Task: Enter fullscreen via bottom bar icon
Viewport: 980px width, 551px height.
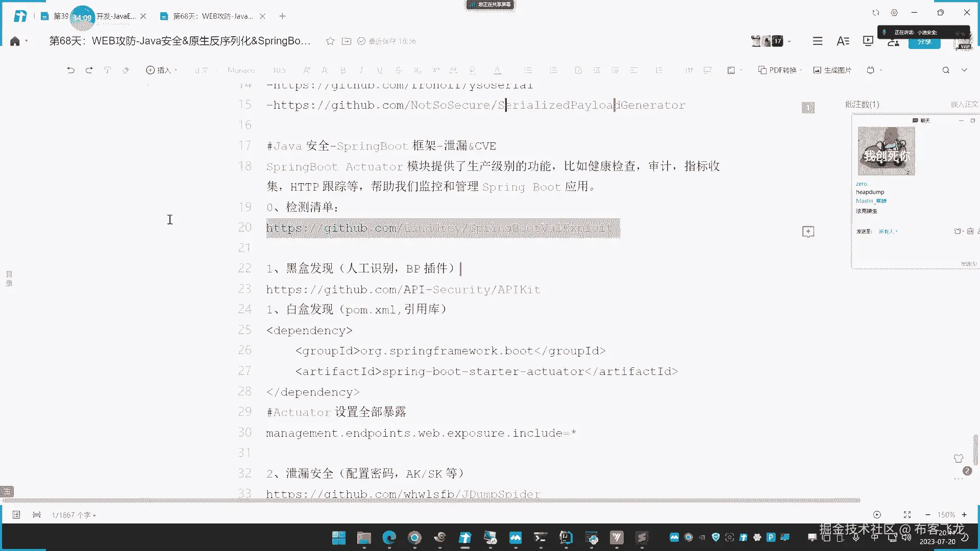Action: (907, 515)
